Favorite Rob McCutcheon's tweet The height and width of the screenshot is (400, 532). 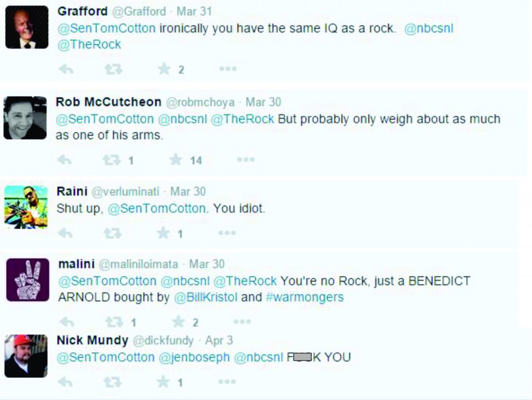click(x=176, y=160)
